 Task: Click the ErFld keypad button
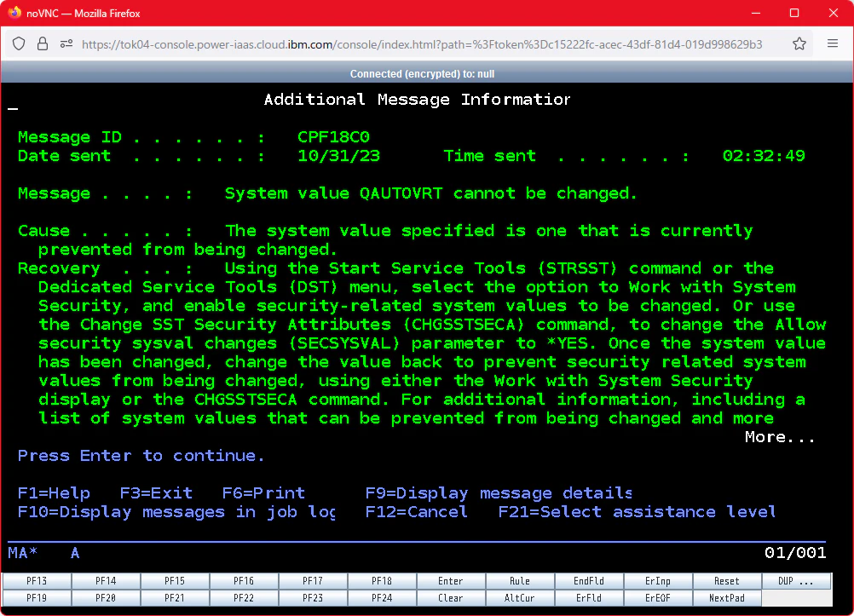tap(589, 598)
